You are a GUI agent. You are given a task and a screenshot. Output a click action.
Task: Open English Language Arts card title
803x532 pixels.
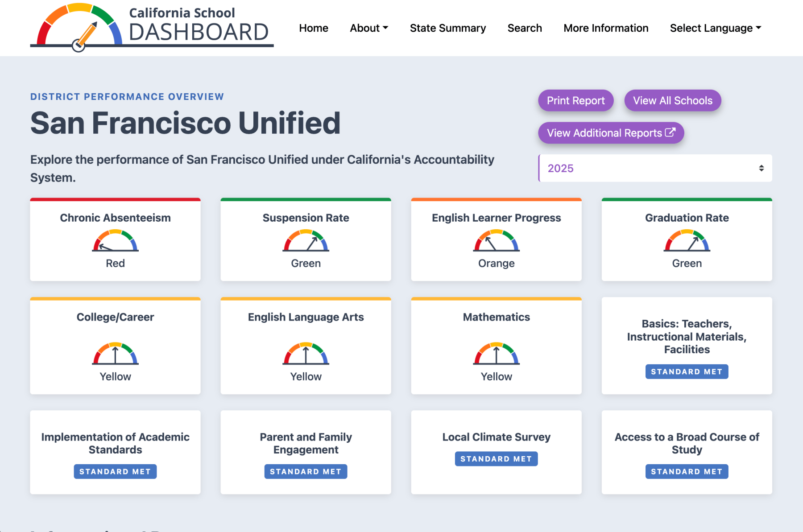click(x=306, y=317)
